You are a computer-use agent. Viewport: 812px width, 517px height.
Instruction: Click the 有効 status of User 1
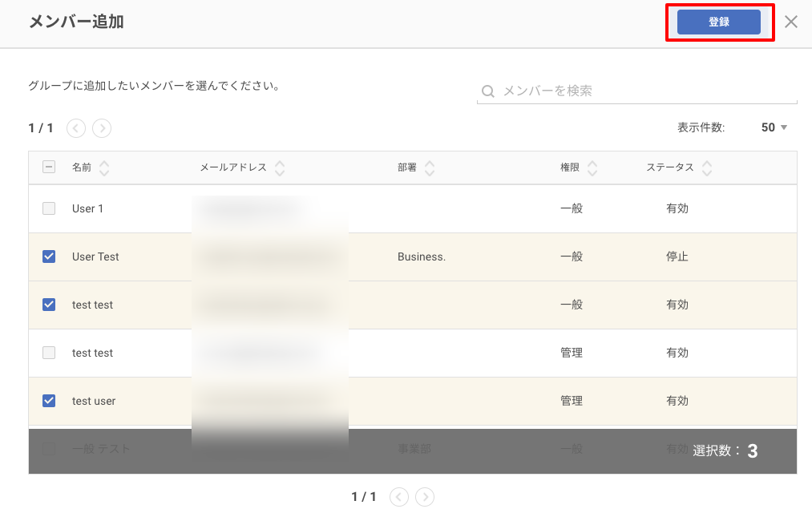[x=677, y=208]
